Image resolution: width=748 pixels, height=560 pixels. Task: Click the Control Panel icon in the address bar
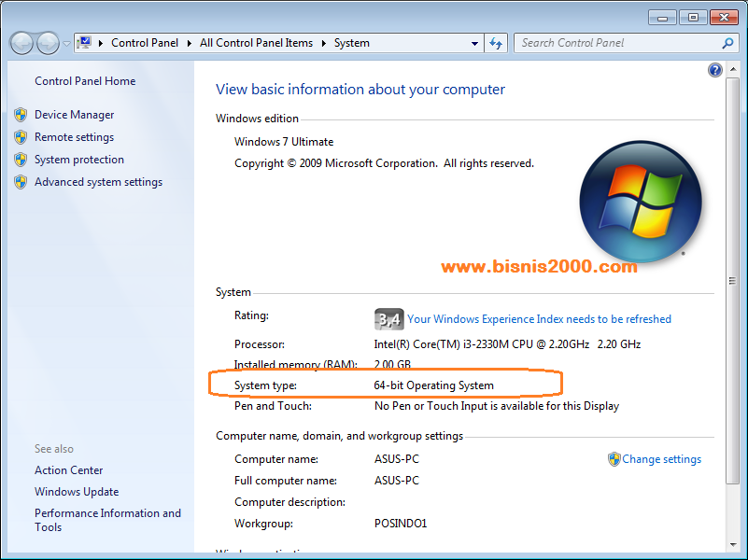[x=83, y=43]
